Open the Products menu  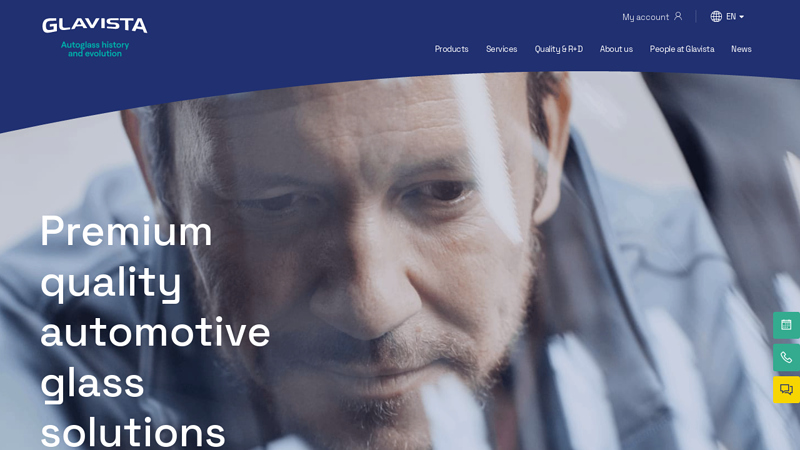click(x=451, y=49)
